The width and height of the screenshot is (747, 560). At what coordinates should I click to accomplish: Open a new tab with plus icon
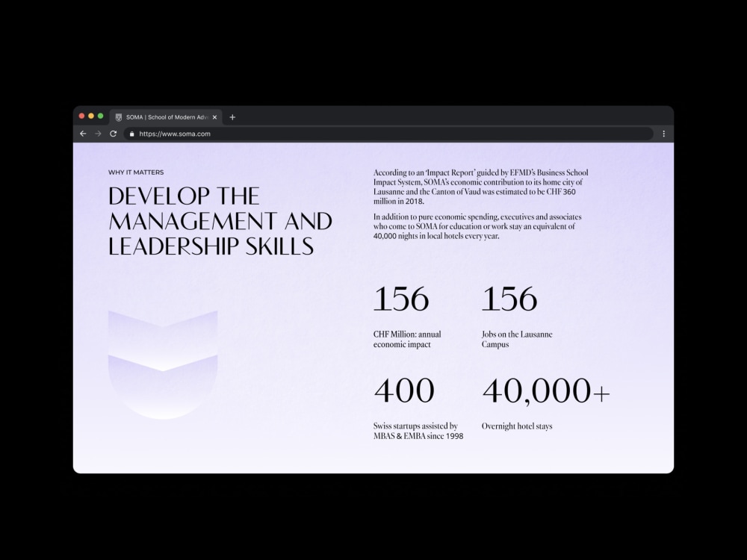(x=232, y=117)
